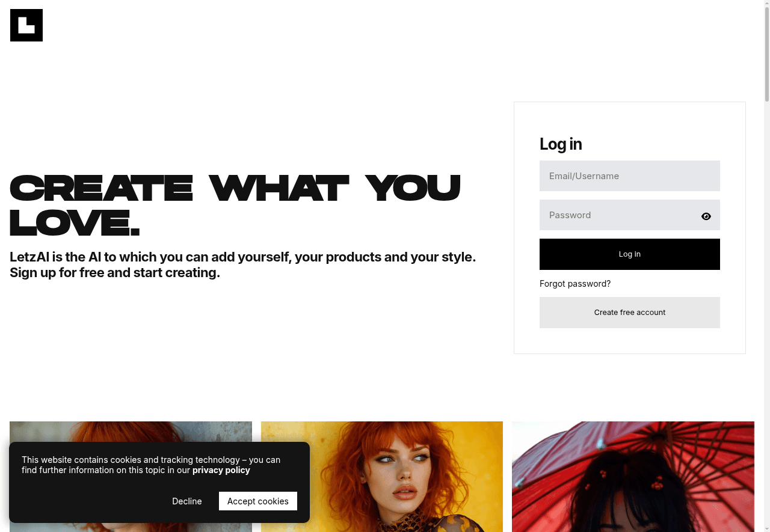Decline cookies in the banner
The height and width of the screenshot is (532, 770).
(x=187, y=501)
